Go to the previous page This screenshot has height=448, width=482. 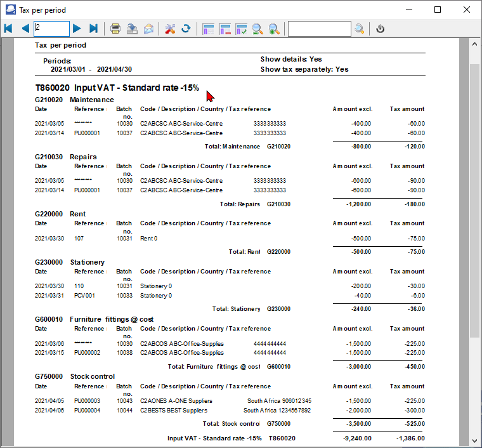pos(25,29)
